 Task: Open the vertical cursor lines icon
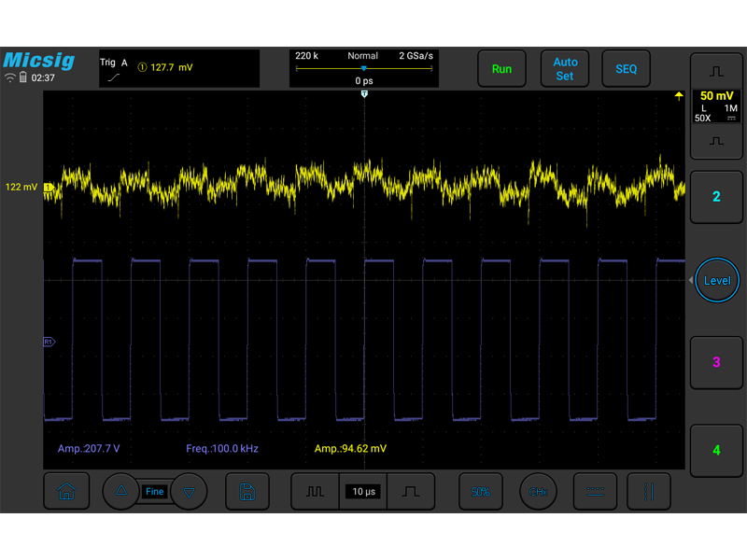[649, 492]
